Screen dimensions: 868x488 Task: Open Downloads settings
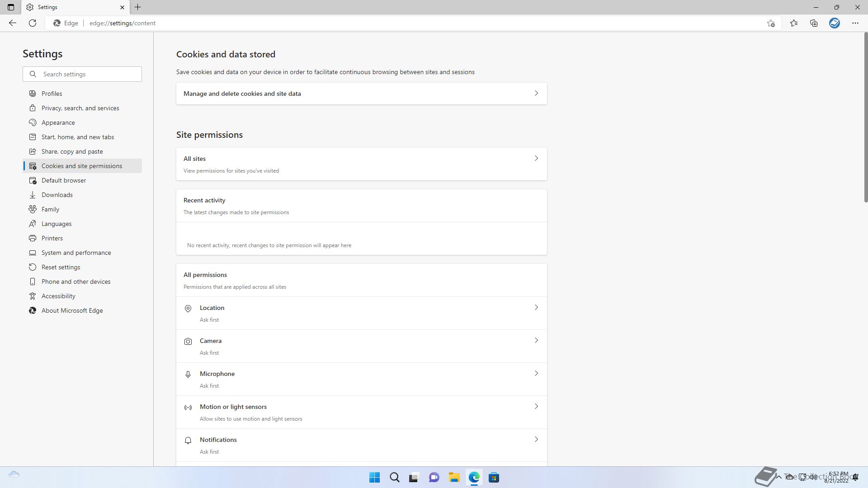(x=82, y=195)
